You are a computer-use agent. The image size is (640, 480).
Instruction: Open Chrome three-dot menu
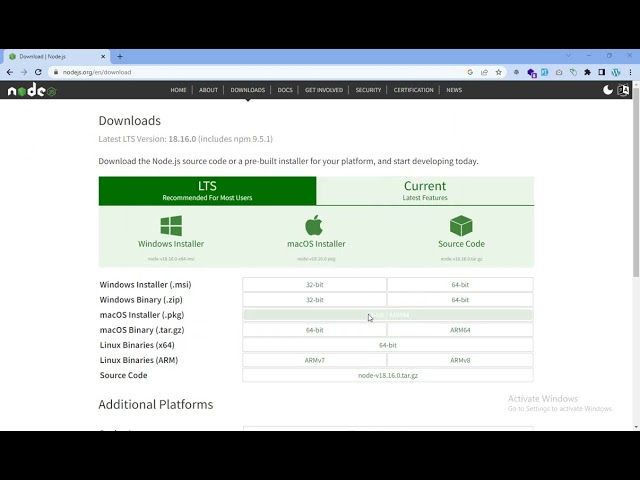630,72
